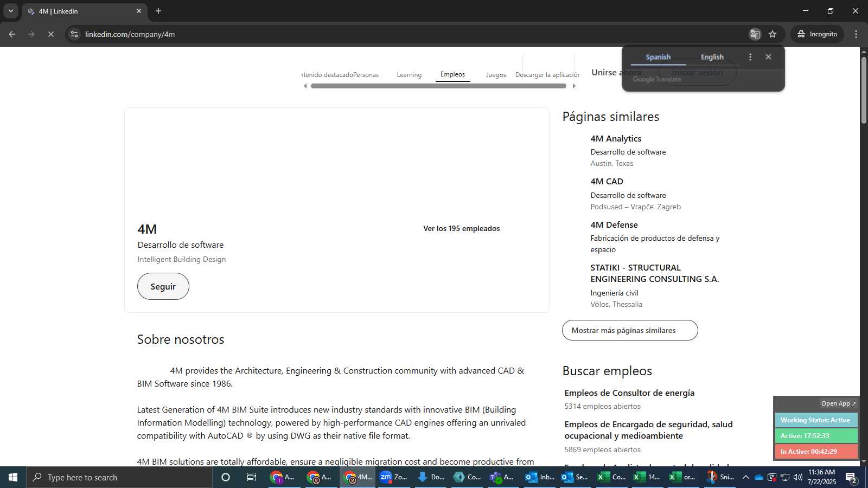868x488 pixels.
Task: Open Downloads app on taskbar
Action: [431, 477]
